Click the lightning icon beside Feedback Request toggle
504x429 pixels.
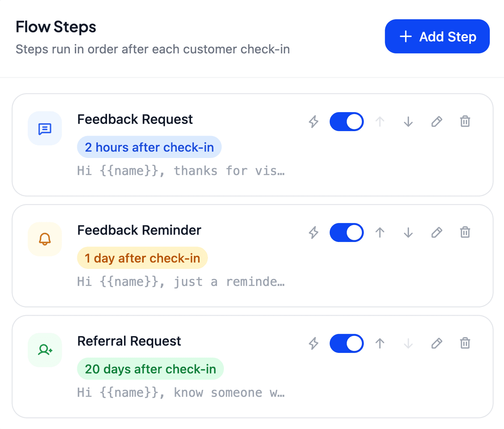(313, 121)
